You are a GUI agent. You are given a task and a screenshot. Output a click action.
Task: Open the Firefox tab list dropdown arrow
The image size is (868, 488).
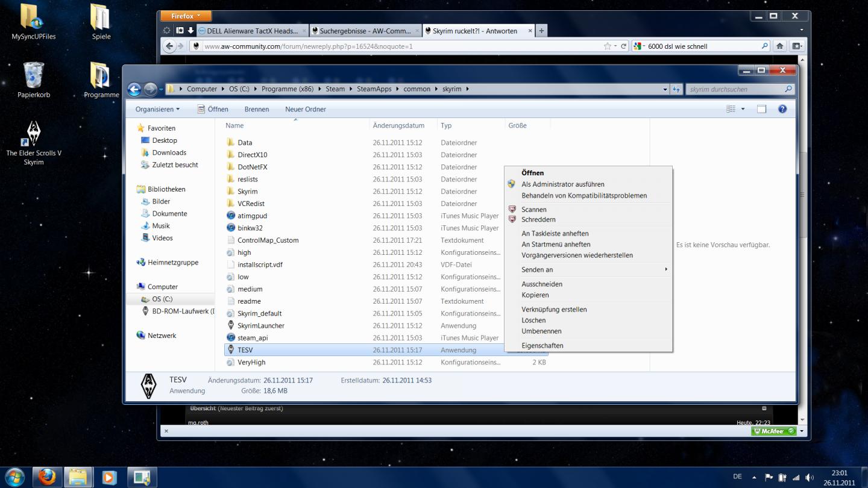pos(802,30)
